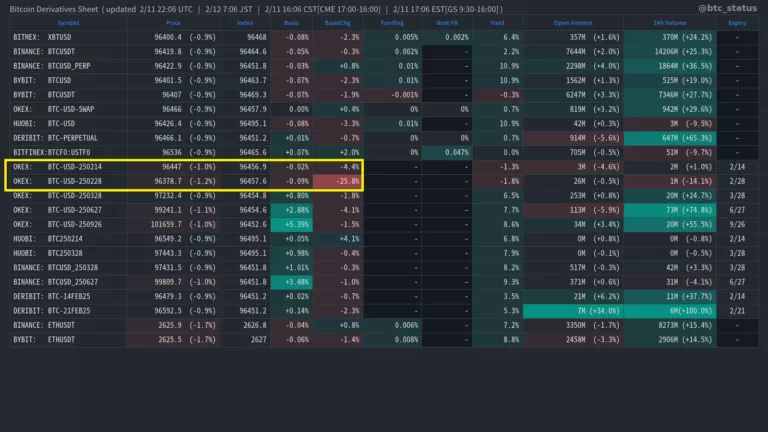
Task: Select the BITMEX: XBTUSD symbol row
Action: click(x=384, y=37)
